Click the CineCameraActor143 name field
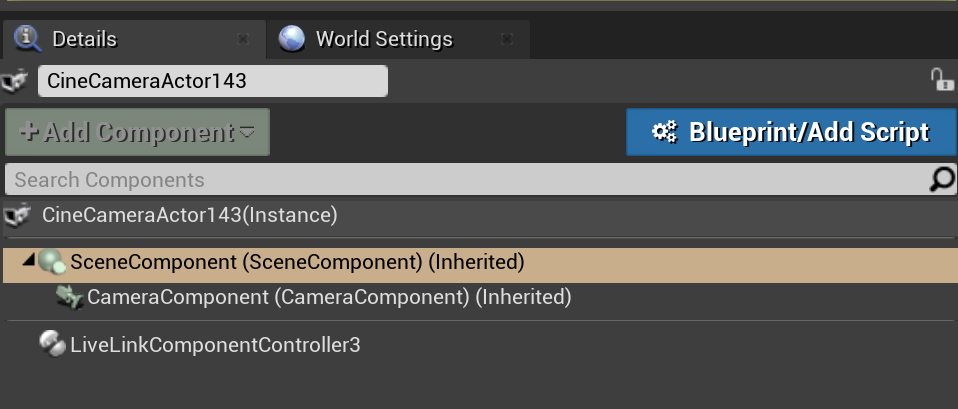 coord(212,81)
